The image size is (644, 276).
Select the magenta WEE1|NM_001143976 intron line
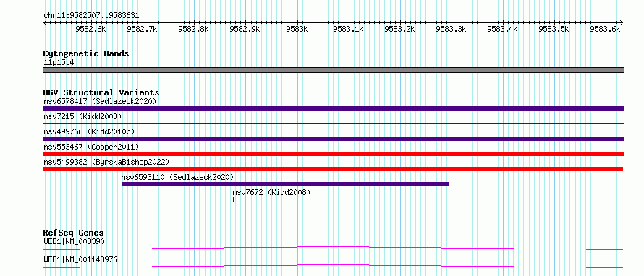[333, 266]
